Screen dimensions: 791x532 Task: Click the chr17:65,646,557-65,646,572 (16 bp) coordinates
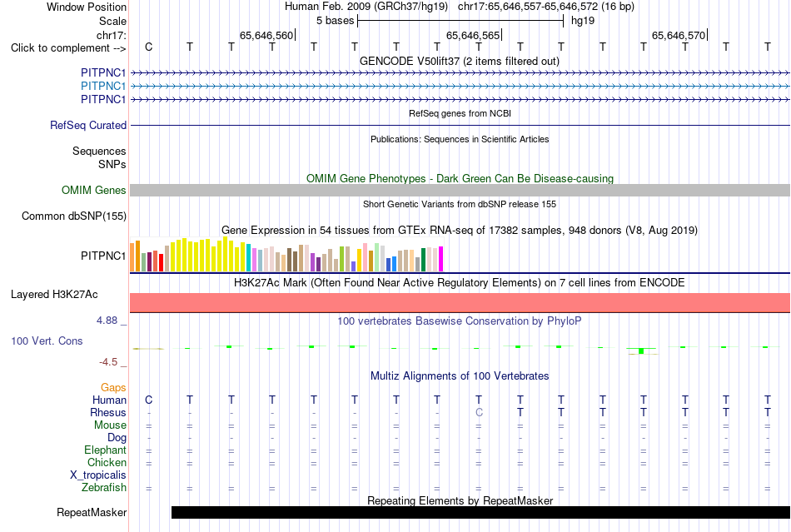click(546, 7)
